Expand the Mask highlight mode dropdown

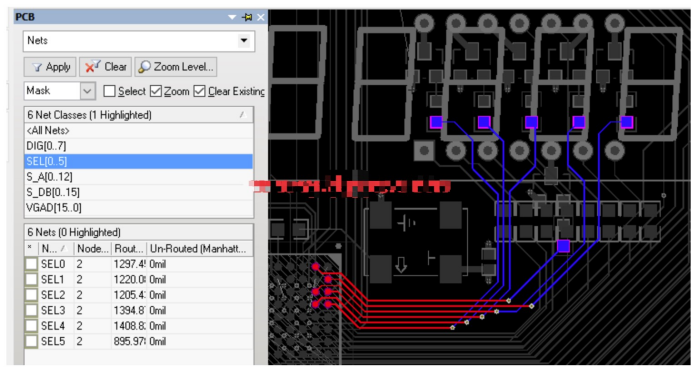point(87,91)
